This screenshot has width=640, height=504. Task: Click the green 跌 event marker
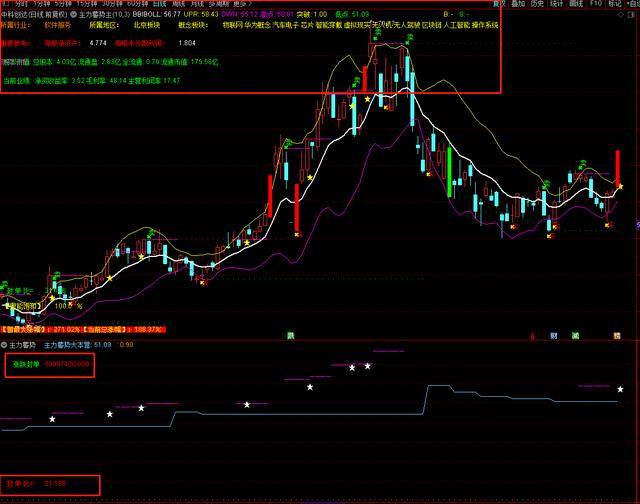click(x=291, y=335)
